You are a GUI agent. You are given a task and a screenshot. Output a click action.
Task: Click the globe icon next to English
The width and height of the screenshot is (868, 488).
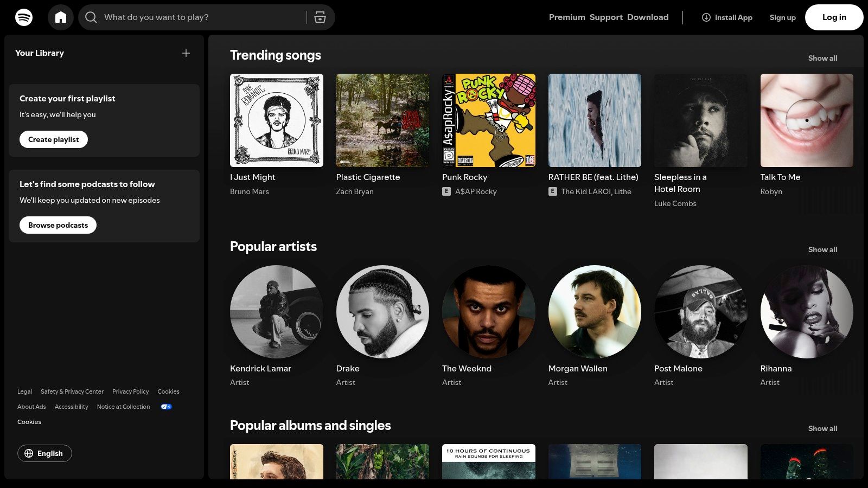pyautogui.click(x=30, y=453)
